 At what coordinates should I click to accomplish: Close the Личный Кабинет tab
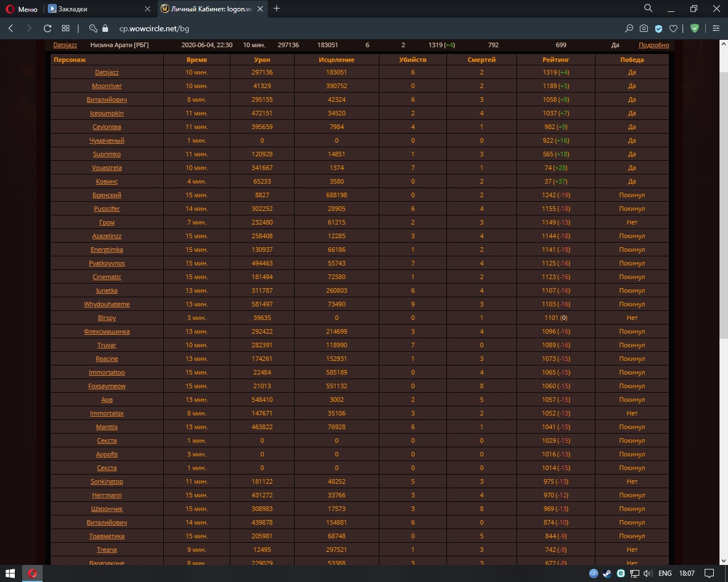(x=260, y=9)
